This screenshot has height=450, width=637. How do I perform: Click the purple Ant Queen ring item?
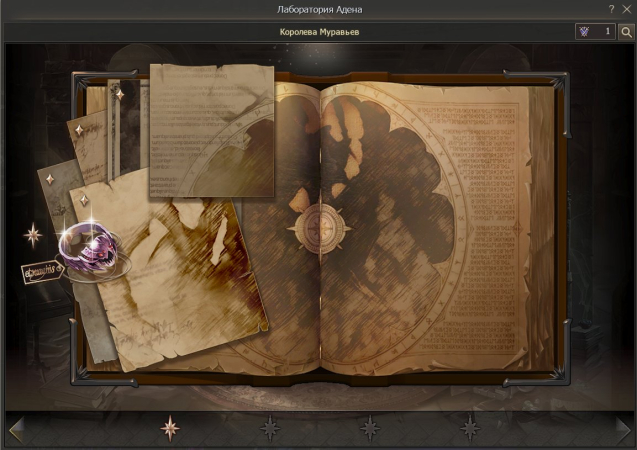(x=90, y=247)
